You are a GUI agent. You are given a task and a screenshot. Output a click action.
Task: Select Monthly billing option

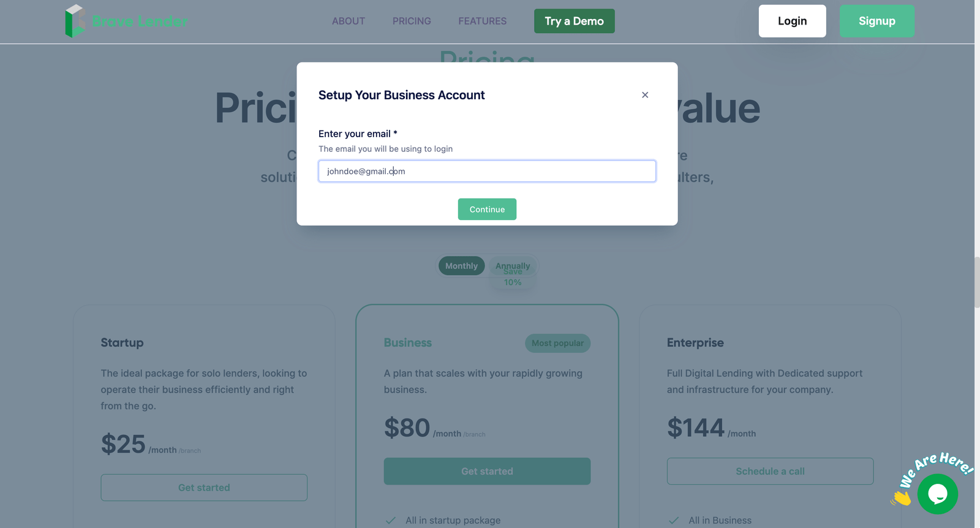click(461, 265)
